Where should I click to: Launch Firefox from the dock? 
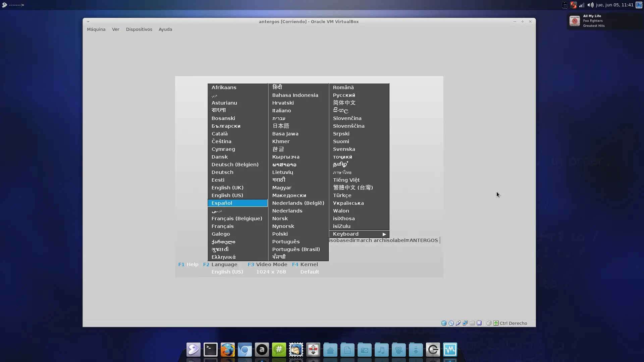[x=228, y=350]
